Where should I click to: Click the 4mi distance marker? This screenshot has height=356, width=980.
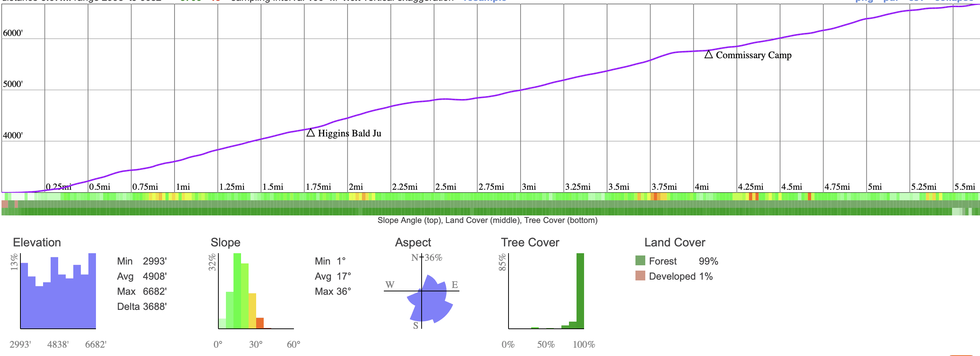point(702,187)
